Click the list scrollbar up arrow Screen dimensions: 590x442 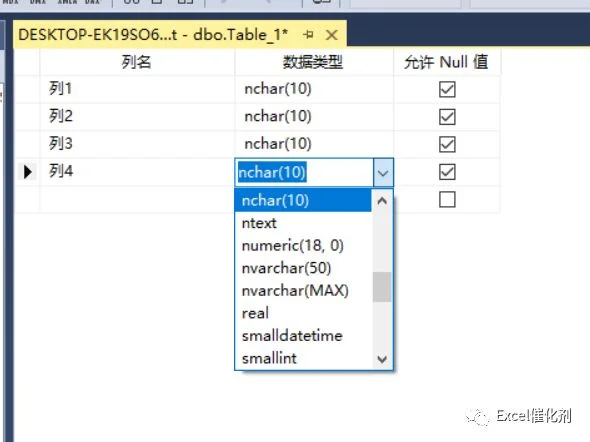382,201
